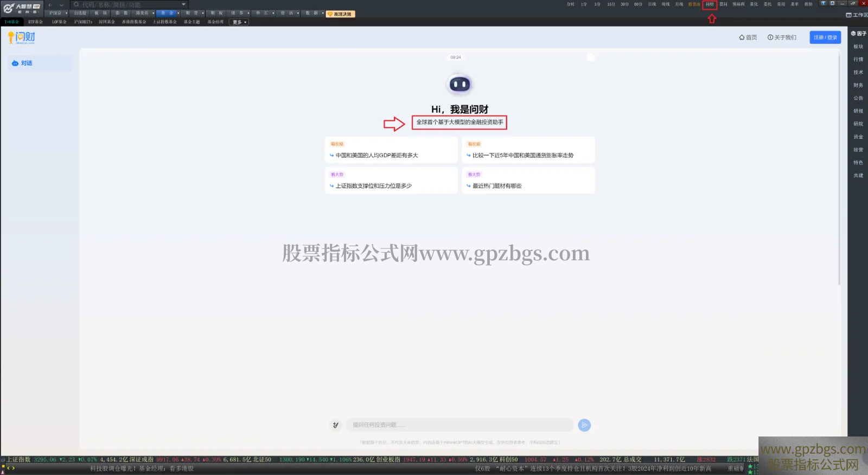This screenshot has height=475, width=868.
Task: Select the 日线 chart period
Action: point(652,4)
